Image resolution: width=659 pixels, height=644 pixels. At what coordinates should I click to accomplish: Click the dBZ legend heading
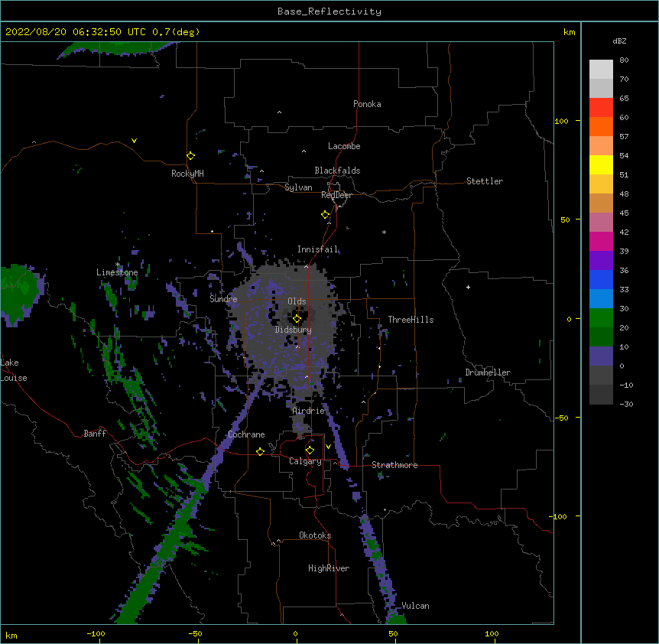[x=619, y=41]
